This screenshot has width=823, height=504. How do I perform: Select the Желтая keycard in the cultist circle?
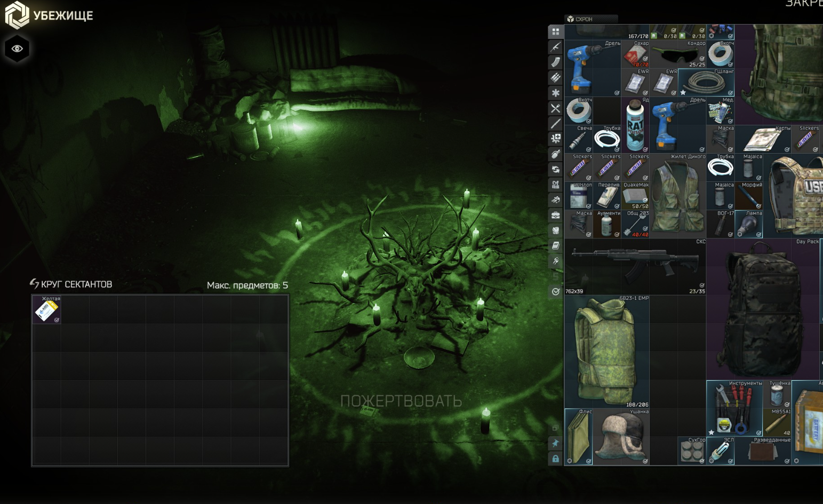46,309
